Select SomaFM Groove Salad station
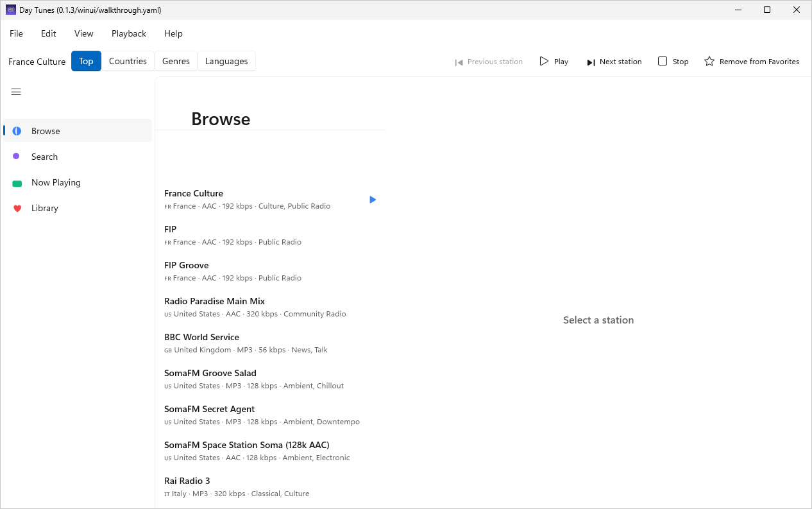This screenshot has width=812, height=509. (271, 379)
